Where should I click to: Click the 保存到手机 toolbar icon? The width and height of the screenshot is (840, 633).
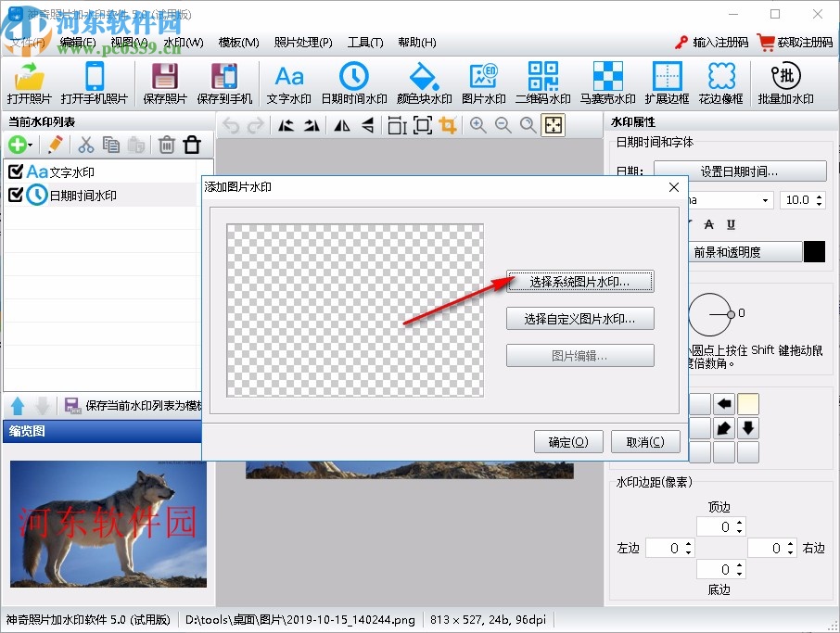224,83
